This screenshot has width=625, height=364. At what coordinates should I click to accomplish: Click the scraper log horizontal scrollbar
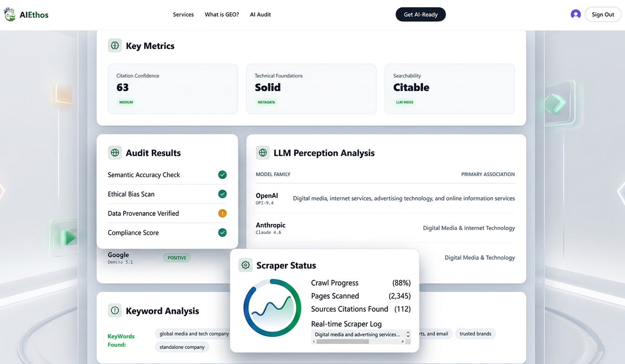point(343,341)
